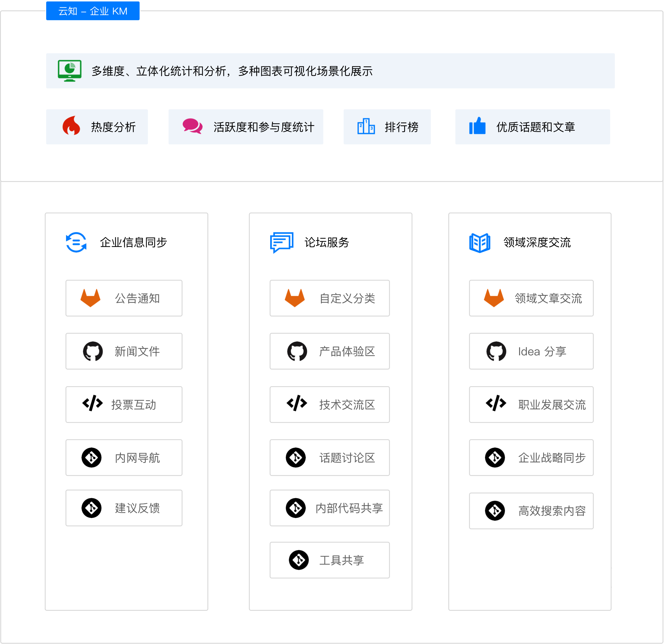This screenshot has width=664, height=644.
Task: Click the 自定义分类 label
Action: click(347, 298)
